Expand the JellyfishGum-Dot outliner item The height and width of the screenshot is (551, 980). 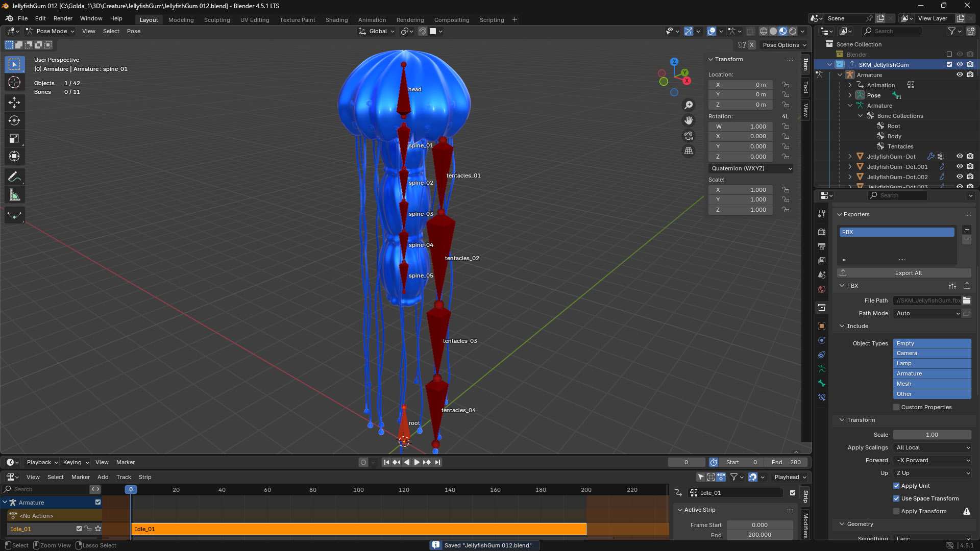click(x=849, y=157)
